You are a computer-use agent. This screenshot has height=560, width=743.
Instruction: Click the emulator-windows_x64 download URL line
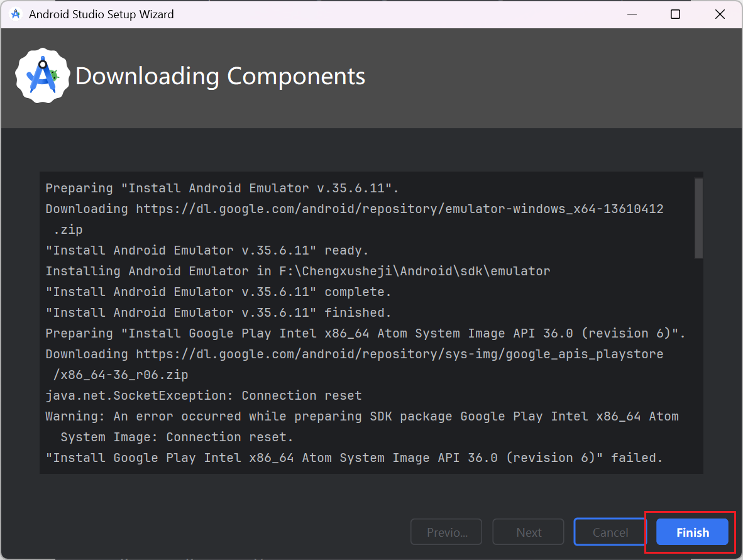[355, 209]
